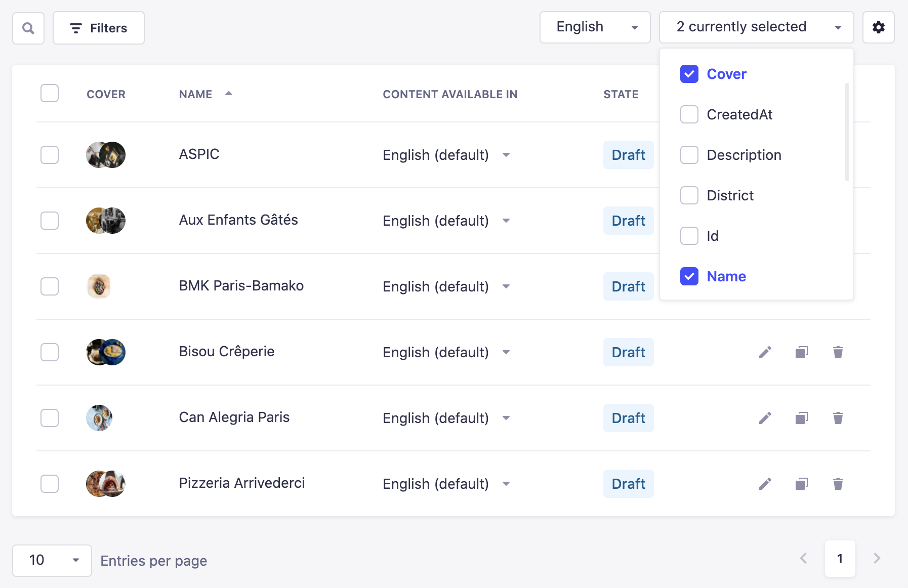Image resolution: width=908 pixels, height=588 pixels.
Task: Open the English locale dropdown
Action: tap(595, 27)
